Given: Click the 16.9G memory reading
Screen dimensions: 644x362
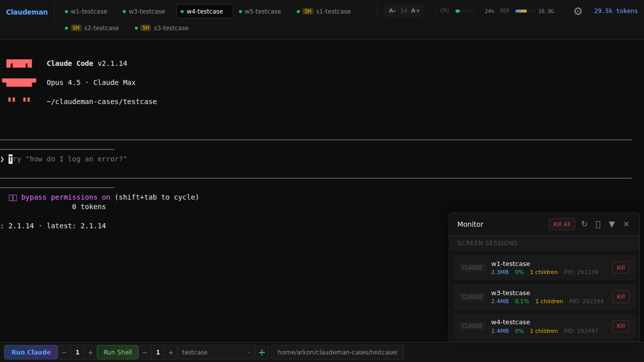Looking at the screenshot, I should 546,11.
